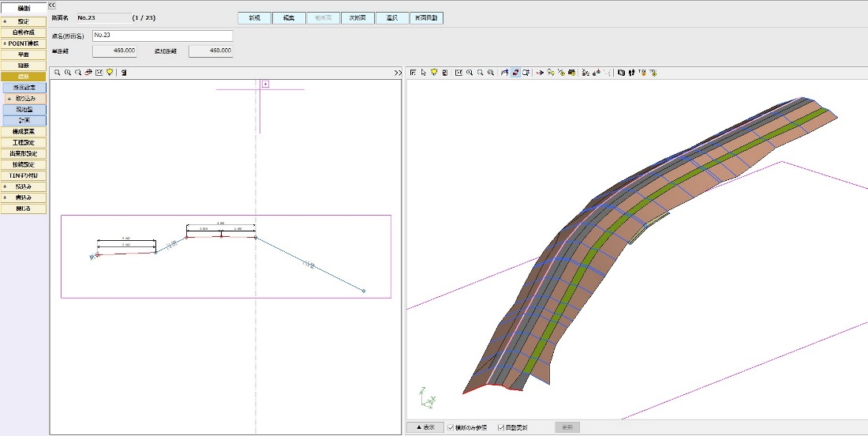Click zoom out magnifier in cross-section view toolbar
Viewport: 868px width, 436px height.
78,73
